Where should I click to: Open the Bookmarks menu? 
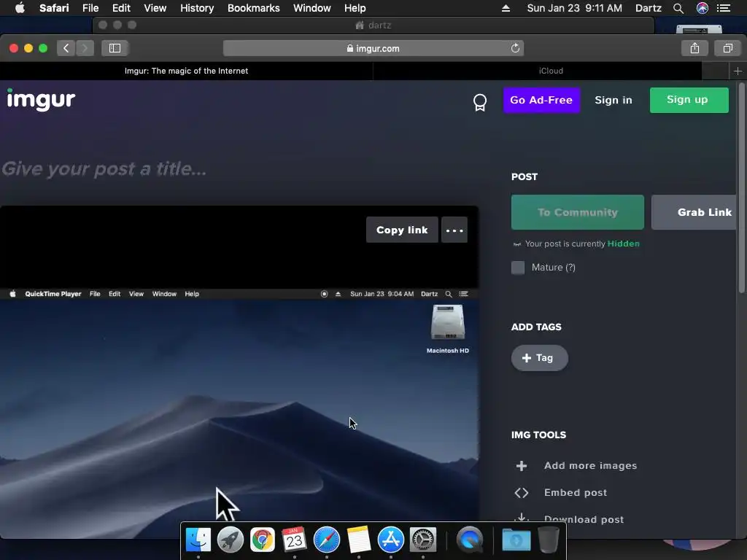(x=253, y=8)
